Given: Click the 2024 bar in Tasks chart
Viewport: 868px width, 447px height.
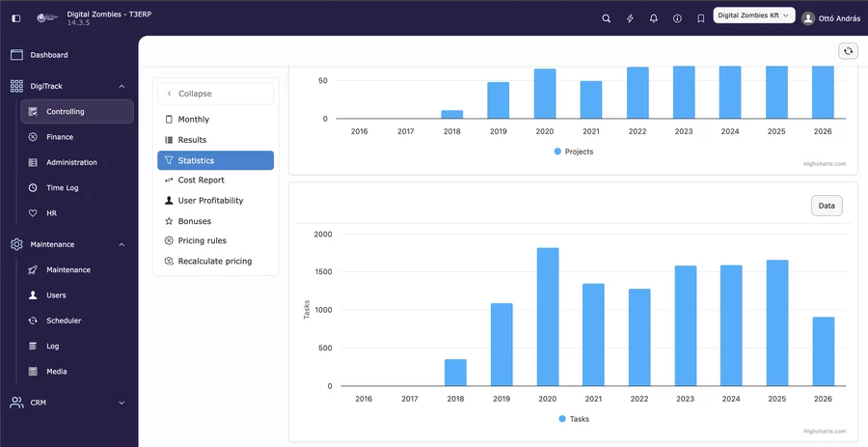Looking at the screenshot, I should (x=731, y=325).
